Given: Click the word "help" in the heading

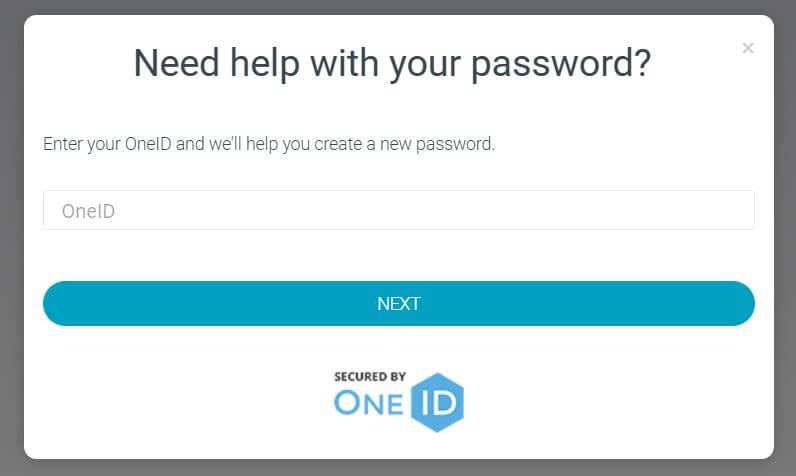Looking at the screenshot, I should 264,64.
